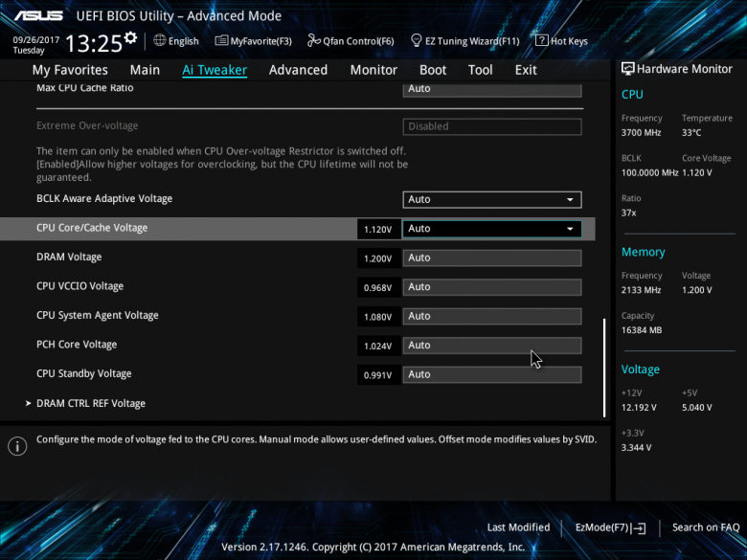Expand DRAM CTRL REF Voltage submenu
This screenshot has width=747, height=560.
91,403
